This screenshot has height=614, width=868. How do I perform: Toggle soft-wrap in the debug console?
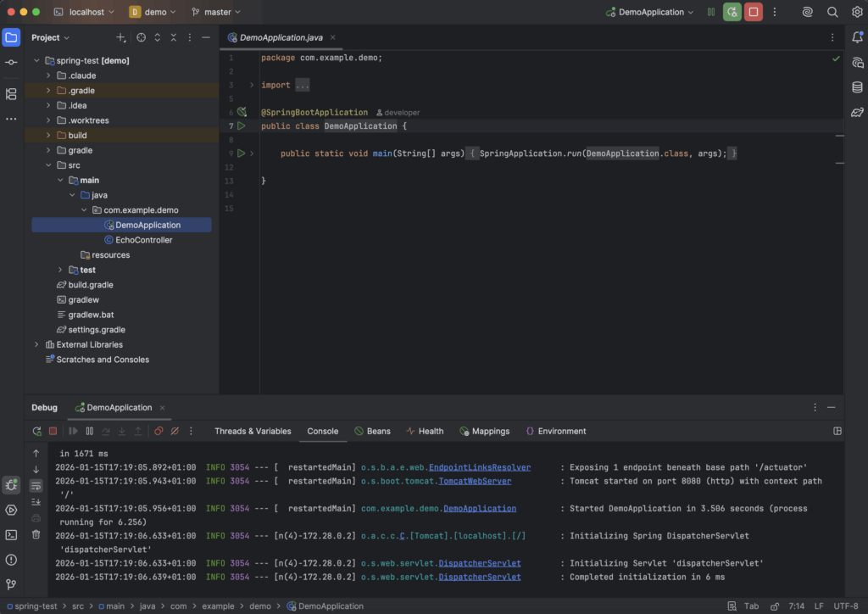[36, 486]
